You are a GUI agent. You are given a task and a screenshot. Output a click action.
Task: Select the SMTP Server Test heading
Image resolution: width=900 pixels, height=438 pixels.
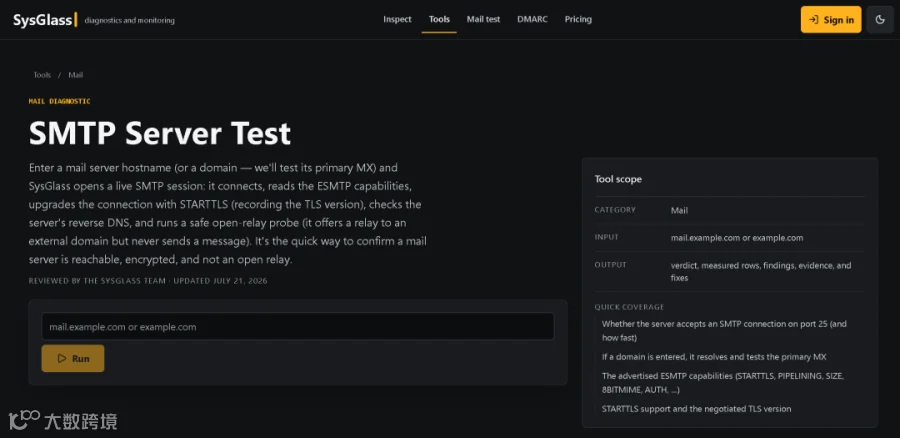point(160,133)
